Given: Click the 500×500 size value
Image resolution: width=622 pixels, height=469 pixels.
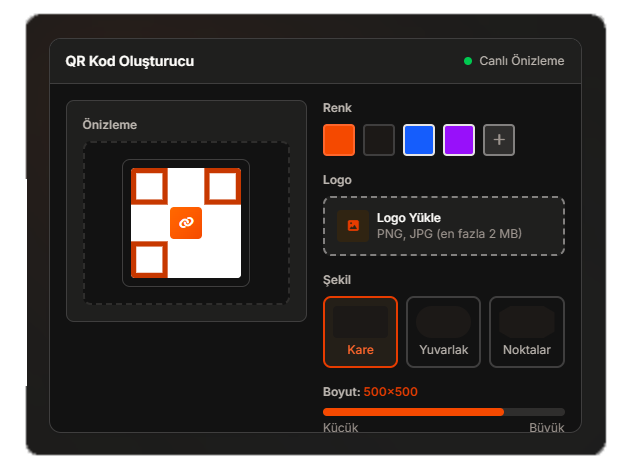Looking at the screenshot, I should point(390,392).
